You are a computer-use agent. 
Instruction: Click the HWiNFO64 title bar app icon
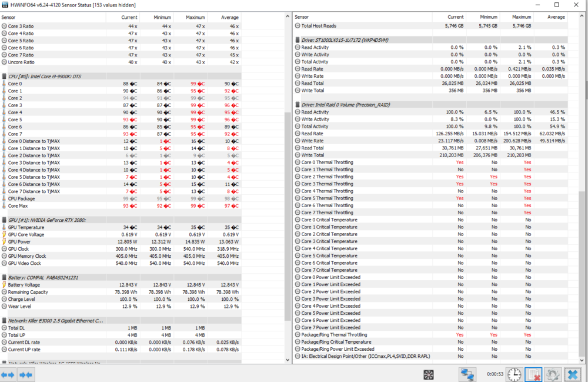tap(6, 5)
